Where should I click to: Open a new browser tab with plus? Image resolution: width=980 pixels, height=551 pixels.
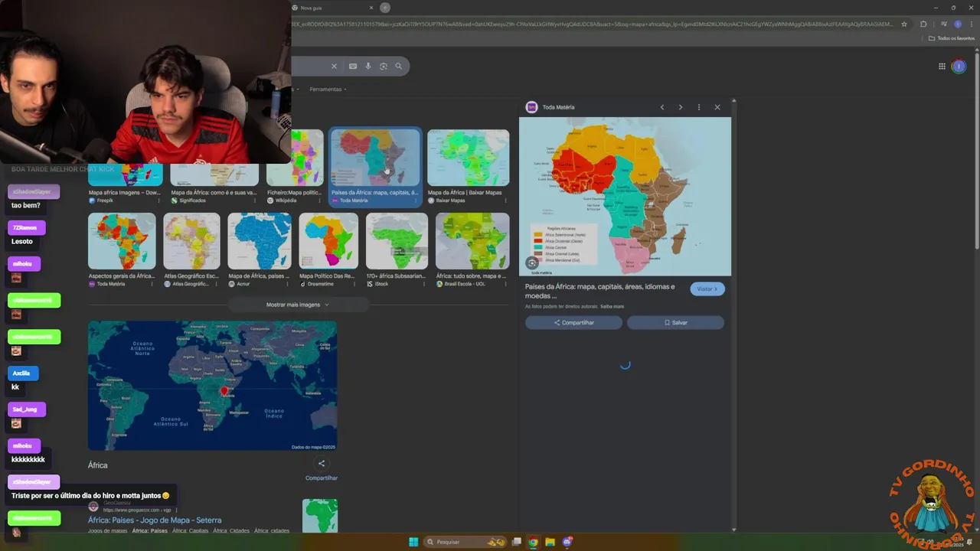click(385, 8)
